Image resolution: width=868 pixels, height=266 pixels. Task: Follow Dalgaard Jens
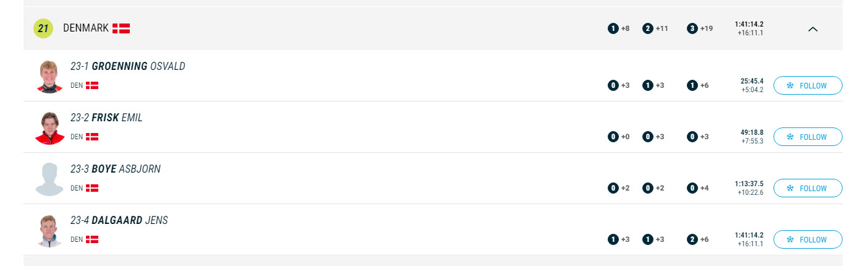[807, 239]
